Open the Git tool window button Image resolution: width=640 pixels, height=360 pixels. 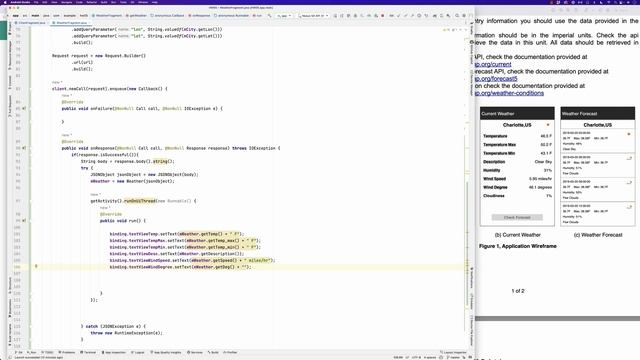20,352
